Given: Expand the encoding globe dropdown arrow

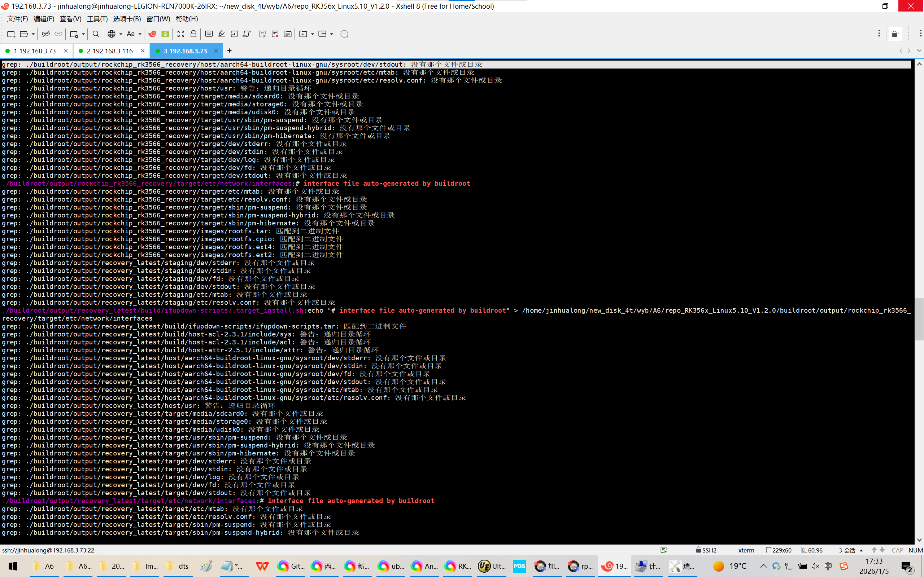Looking at the screenshot, I should pyautogui.click(x=121, y=34).
